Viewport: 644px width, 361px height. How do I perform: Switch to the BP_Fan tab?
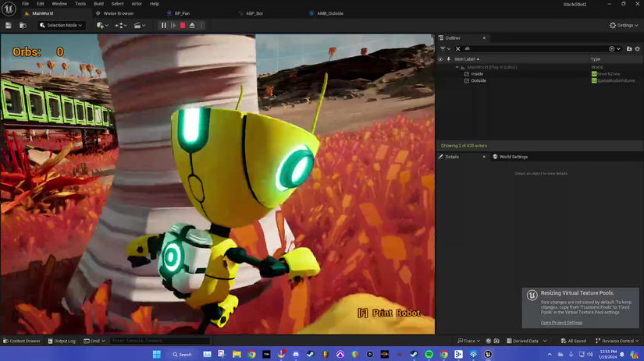(182, 13)
